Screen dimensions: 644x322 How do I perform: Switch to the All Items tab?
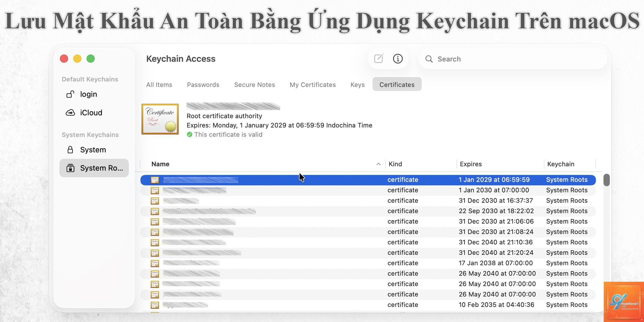coord(159,85)
